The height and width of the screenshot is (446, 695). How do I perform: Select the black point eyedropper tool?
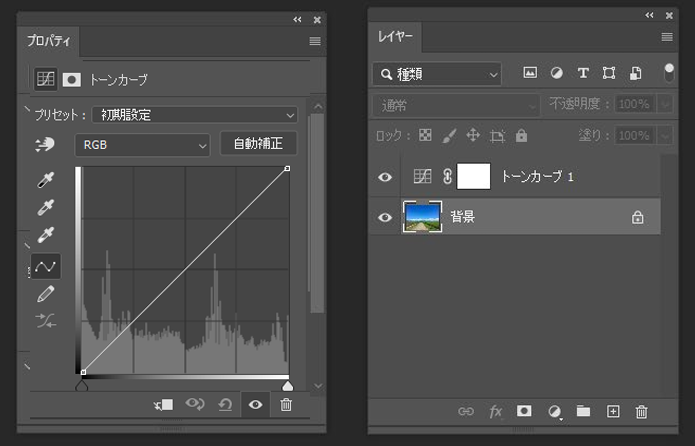tap(46, 181)
